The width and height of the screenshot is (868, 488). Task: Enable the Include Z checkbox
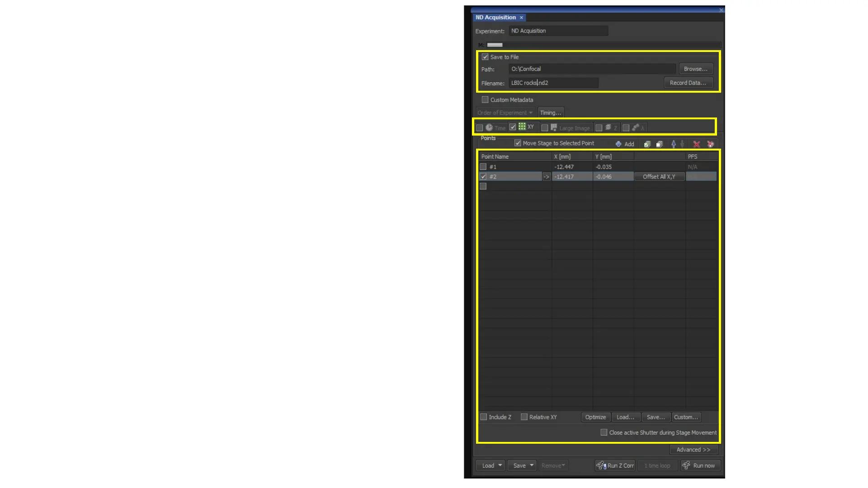point(484,417)
